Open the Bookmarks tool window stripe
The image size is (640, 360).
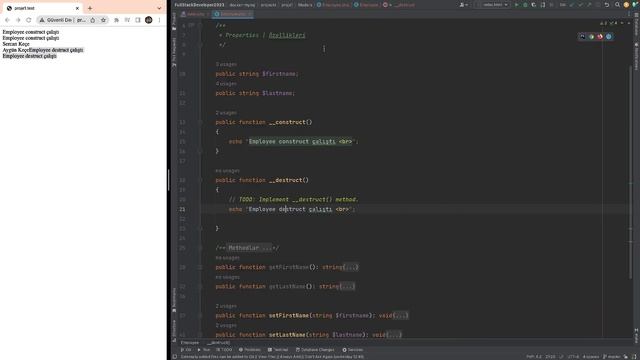tap(174, 300)
